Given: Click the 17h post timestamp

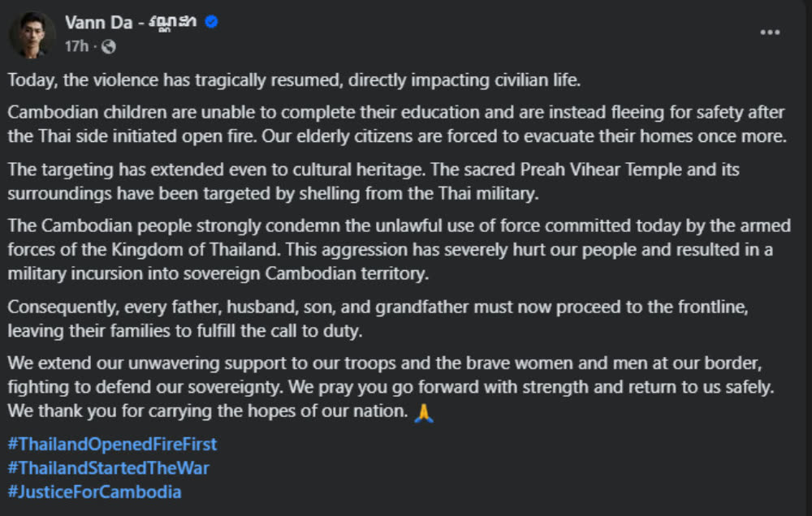Looking at the screenshot, I should [x=76, y=47].
